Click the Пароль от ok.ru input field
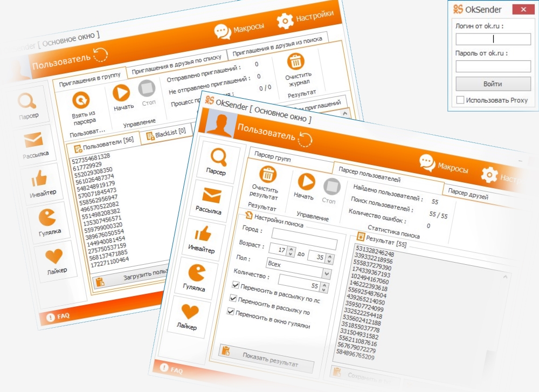539x392 pixels. pos(493,66)
